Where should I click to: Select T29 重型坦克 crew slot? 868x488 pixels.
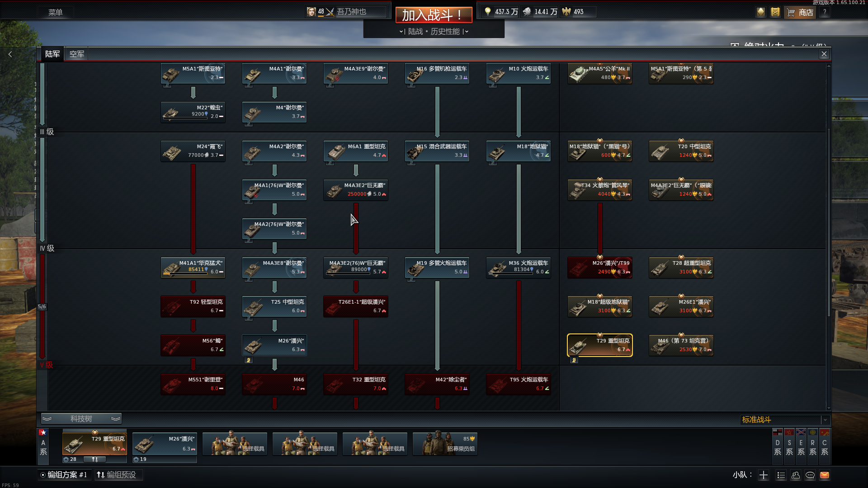95,444
